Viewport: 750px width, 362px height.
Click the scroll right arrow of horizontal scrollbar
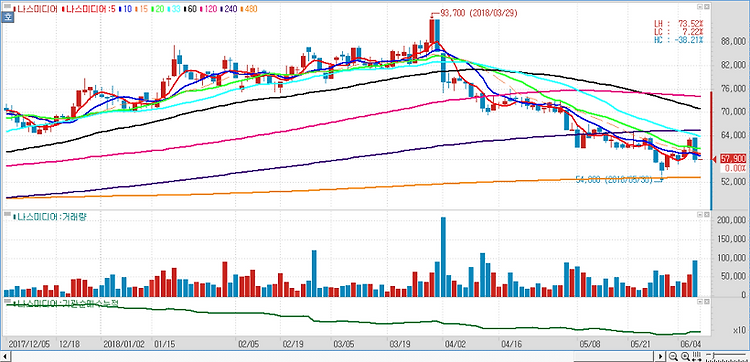[661, 357]
